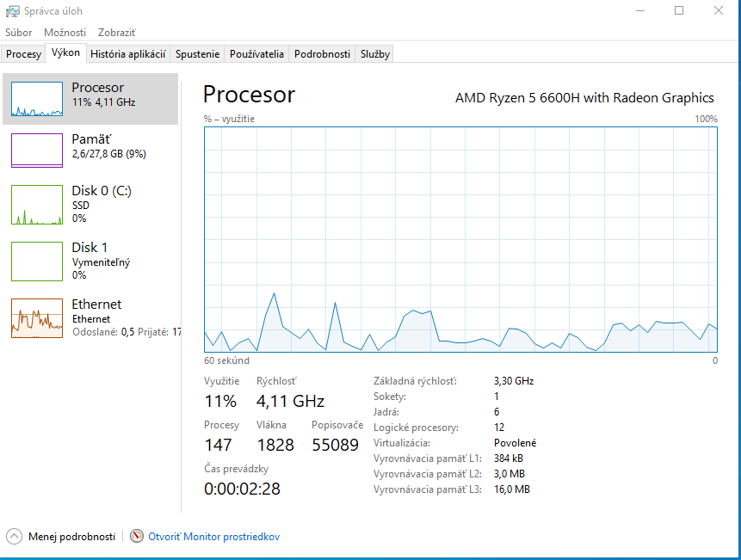Image resolution: width=741 pixels, height=560 pixels.
Task: Select the Procesor mini graph thumbnail
Action: (x=37, y=100)
